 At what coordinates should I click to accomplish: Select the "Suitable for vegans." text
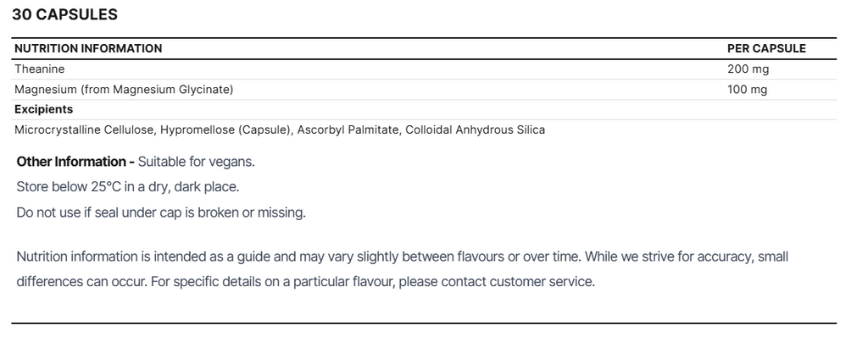pos(196,161)
